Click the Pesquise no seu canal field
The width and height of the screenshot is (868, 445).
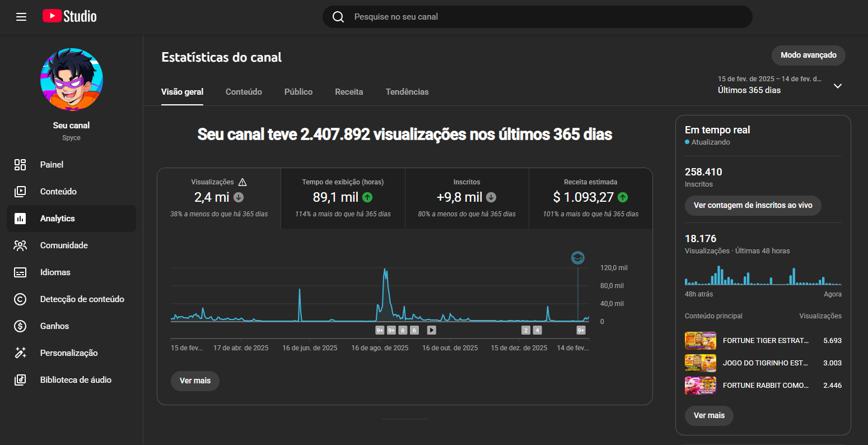pyautogui.click(x=538, y=17)
